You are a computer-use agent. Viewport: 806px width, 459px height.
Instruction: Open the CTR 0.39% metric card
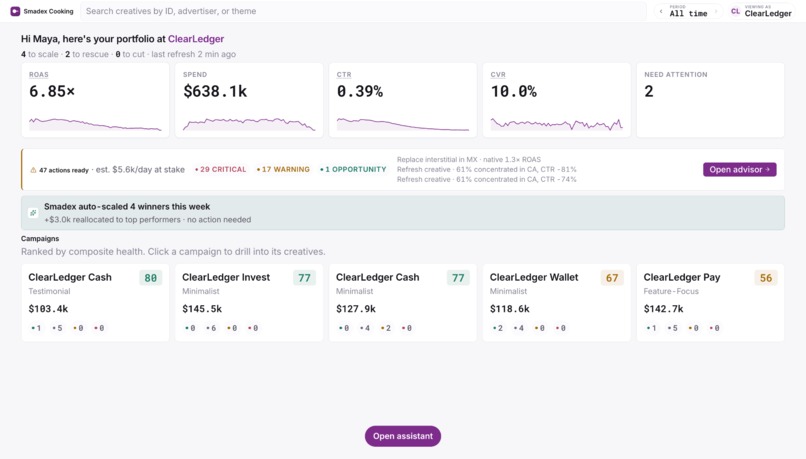point(402,100)
